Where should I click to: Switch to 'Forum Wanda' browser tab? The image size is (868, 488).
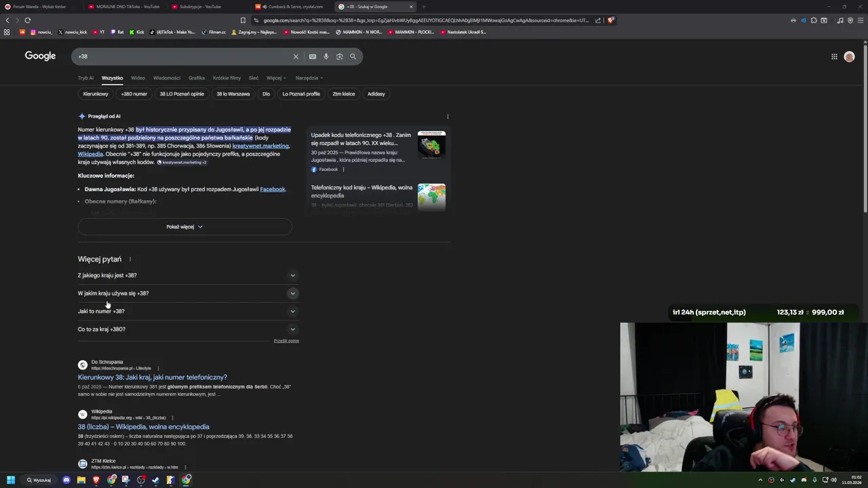point(41,7)
